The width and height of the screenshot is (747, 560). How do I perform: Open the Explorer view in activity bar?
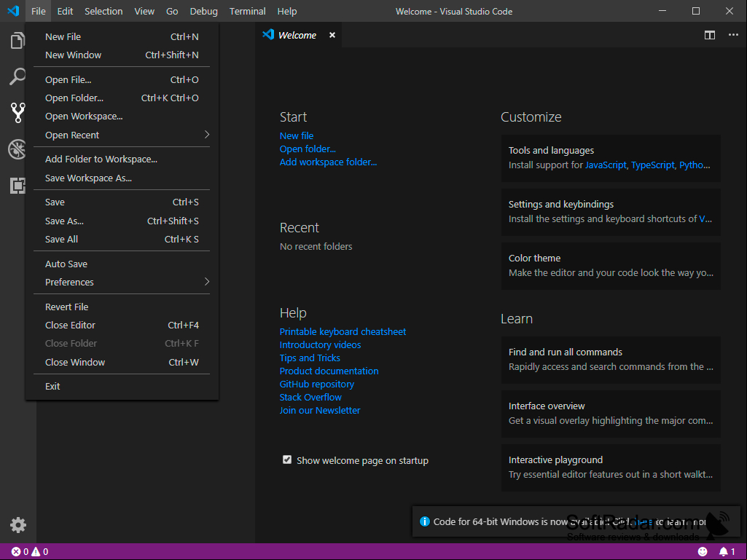pyautogui.click(x=17, y=41)
